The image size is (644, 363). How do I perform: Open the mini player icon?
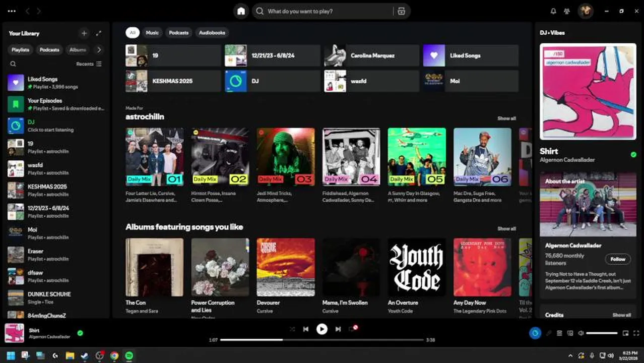pyautogui.click(x=625, y=333)
